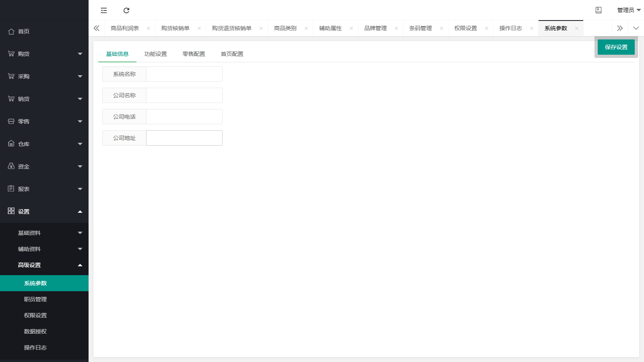Click the refresh icon in top bar

(x=126, y=10)
